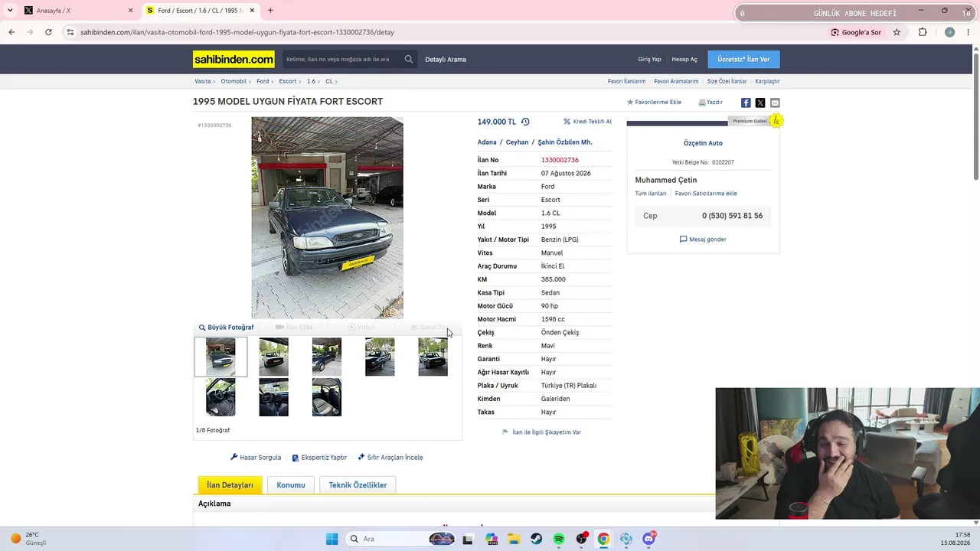Click Tüm ilanları link

(651, 194)
